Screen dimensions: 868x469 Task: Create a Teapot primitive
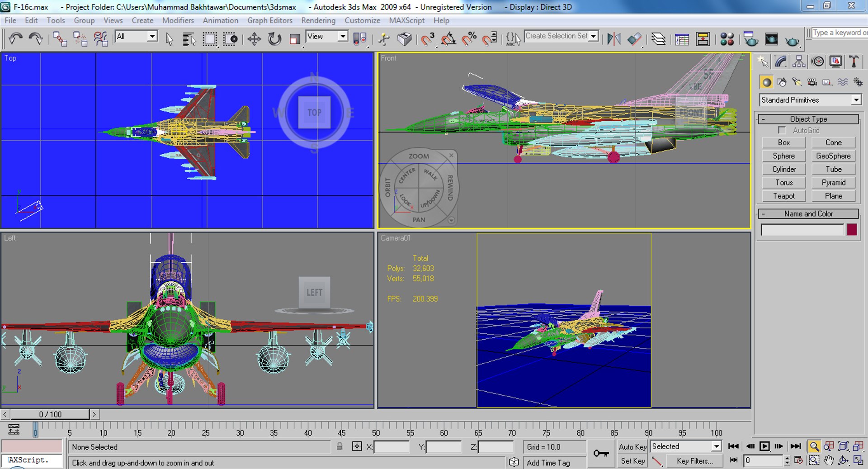(x=784, y=196)
